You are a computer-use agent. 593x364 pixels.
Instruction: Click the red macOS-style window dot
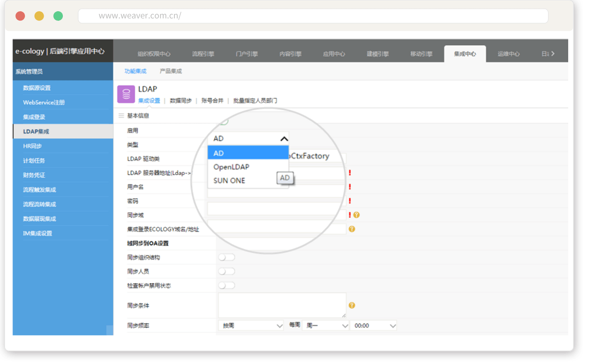point(20,16)
